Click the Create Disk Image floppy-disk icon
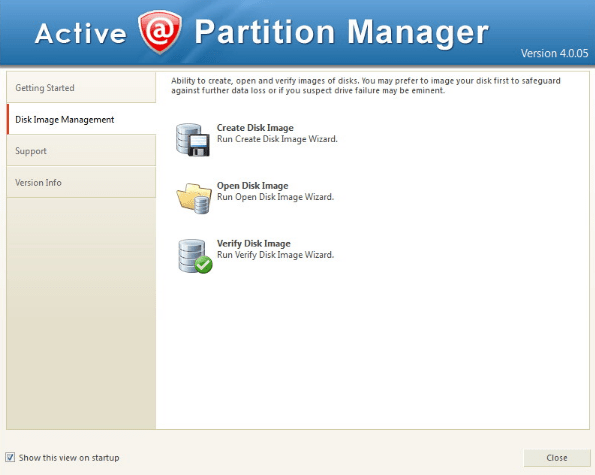Image resolution: width=595 pixels, height=475 pixels. pyautogui.click(x=193, y=139)
